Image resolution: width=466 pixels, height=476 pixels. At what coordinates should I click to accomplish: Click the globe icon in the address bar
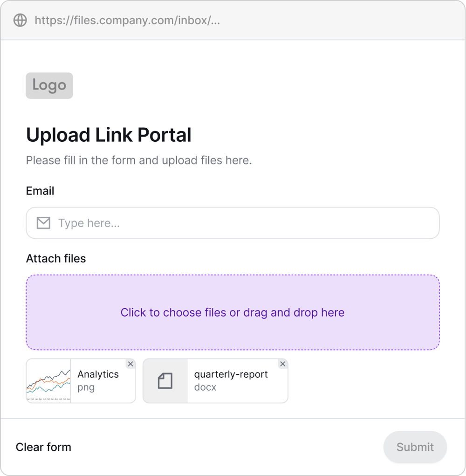tap(20, 20)
